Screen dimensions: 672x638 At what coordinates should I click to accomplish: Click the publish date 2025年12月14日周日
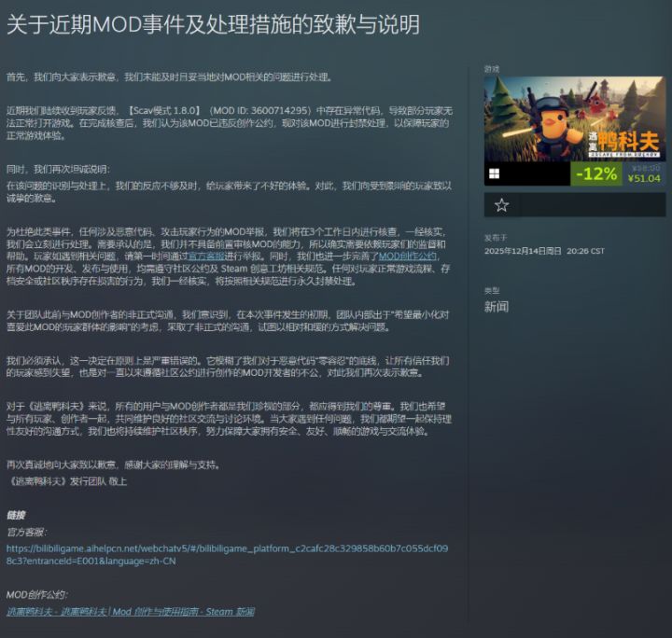(523, 251)
